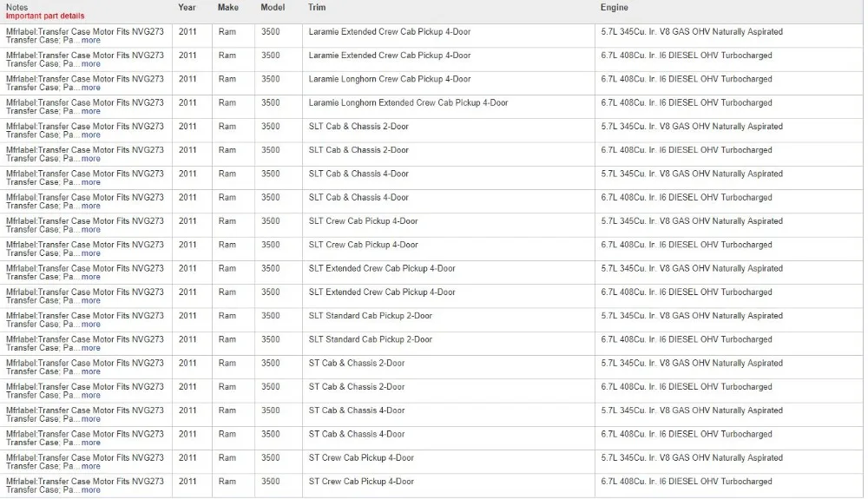Click the red 'Important part details' text
The image size is (868, 499).
tap(45, 16)
